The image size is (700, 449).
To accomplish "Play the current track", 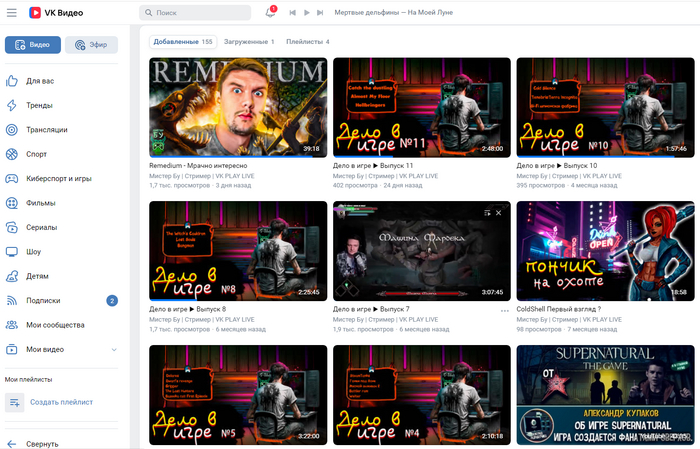I will 307,12.
